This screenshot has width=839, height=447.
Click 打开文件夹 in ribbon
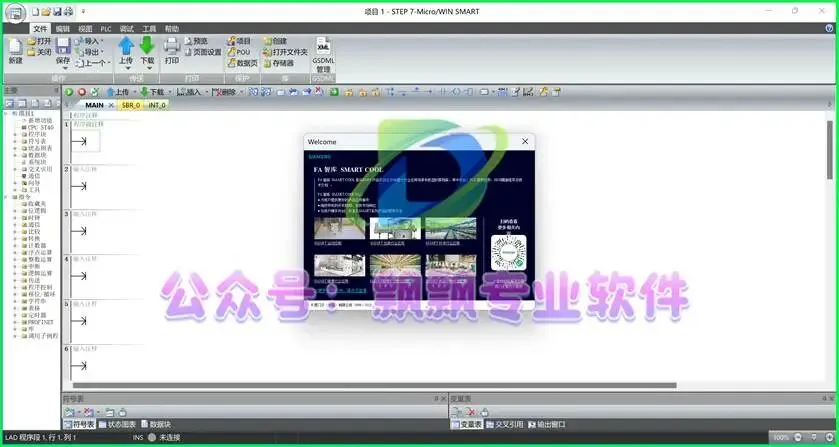pyautogui.click(x=286, y=52)
